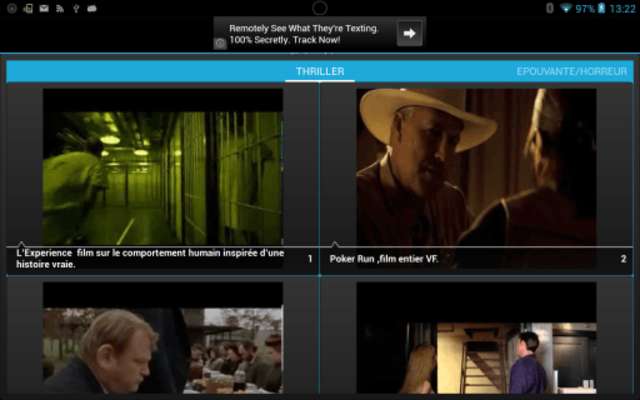The width and height of the screenshot is (640, 400).
Task: Tap the battery status icon
Action: pos(601,8)
